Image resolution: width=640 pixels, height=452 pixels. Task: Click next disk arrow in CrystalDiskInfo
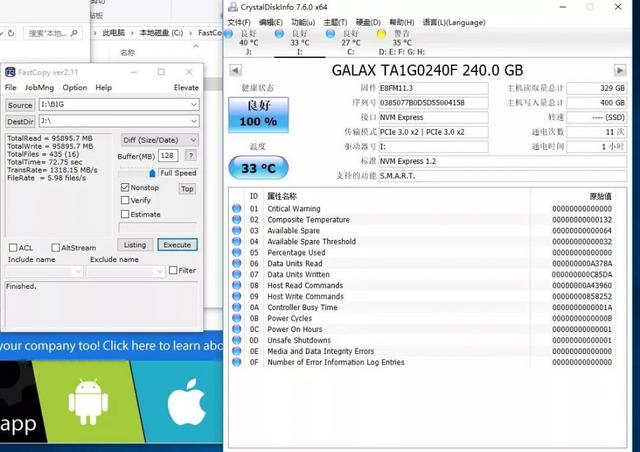[x=620, y=70]
